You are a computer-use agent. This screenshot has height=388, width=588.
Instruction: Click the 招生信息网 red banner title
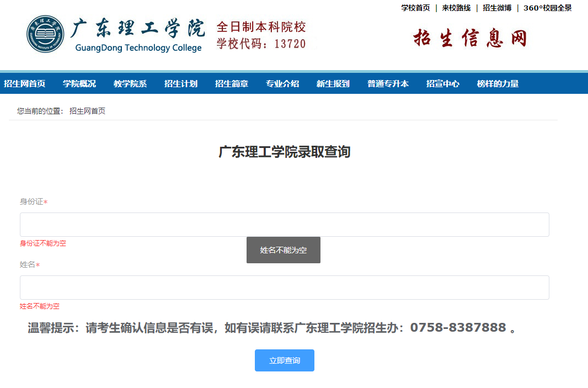[x=471, y=38]
